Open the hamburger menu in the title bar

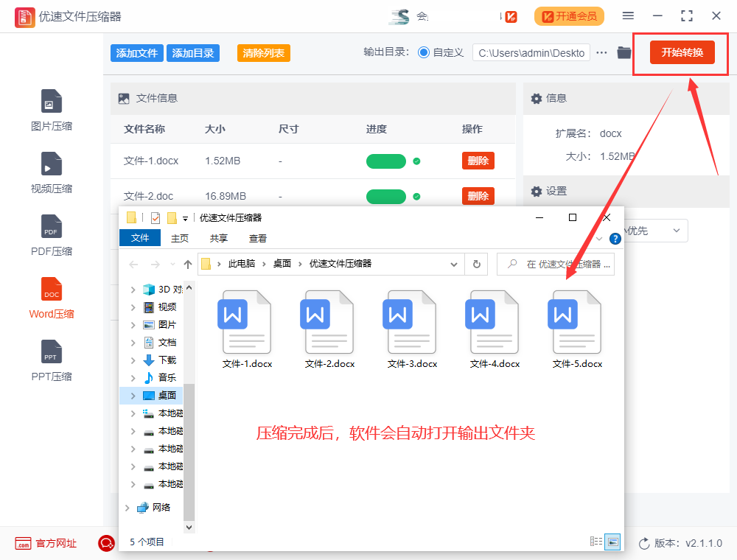(628, 16)
